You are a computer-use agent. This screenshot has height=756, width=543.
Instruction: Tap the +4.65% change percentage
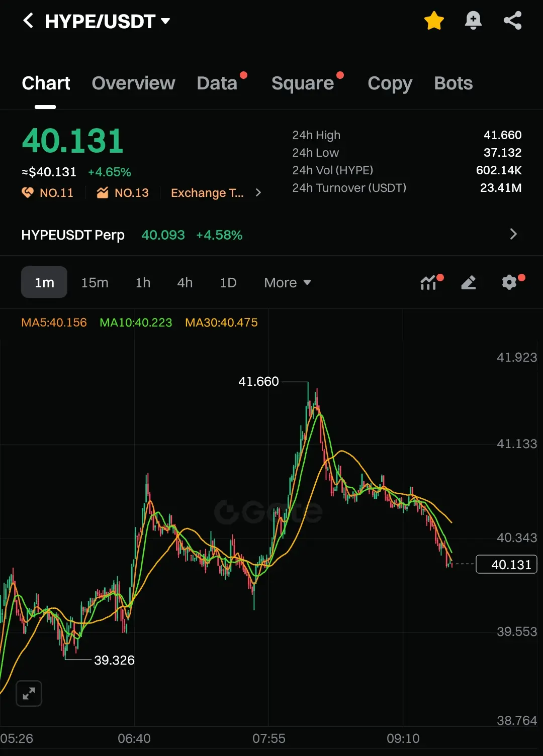(109, 172)
